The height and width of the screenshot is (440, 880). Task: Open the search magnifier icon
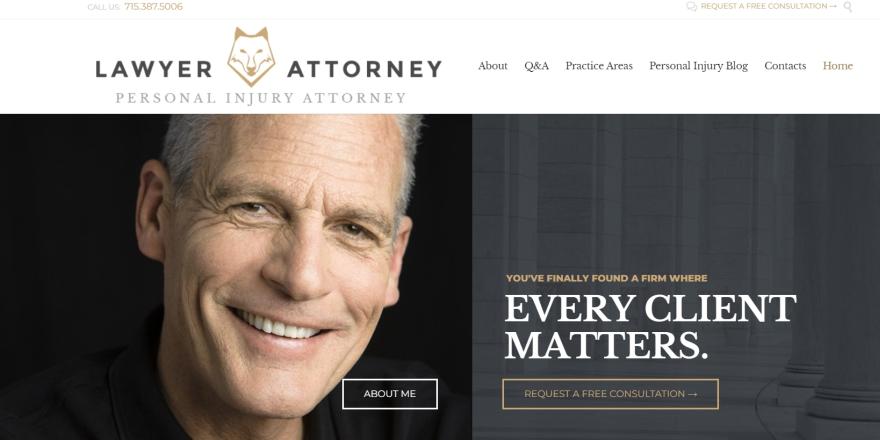(x=847, y=7)
